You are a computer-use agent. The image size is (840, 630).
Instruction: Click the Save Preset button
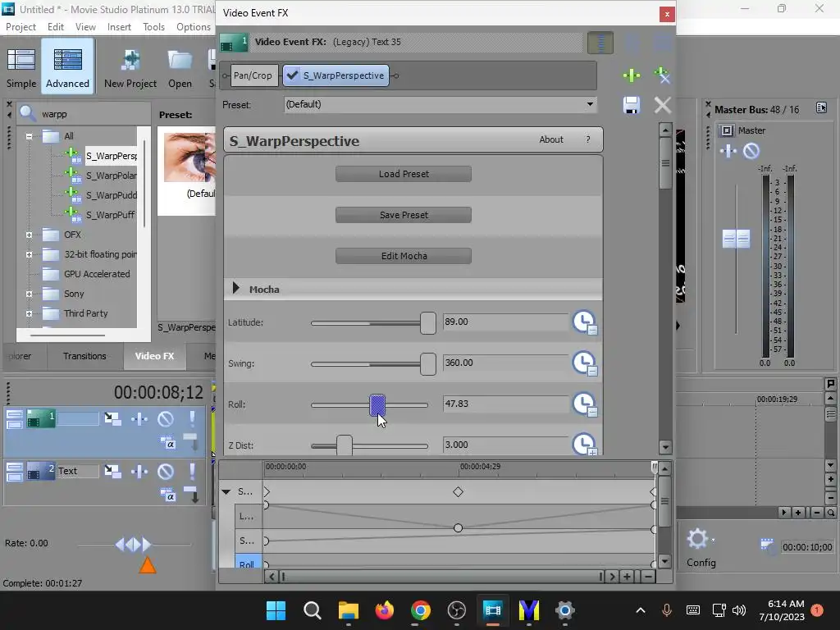coord(404,215)
